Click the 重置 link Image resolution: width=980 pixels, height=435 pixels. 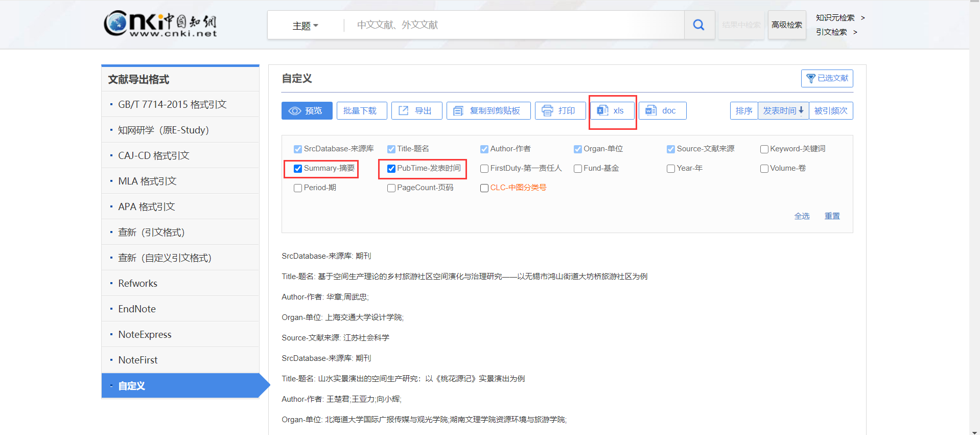[x=832, y=216]
